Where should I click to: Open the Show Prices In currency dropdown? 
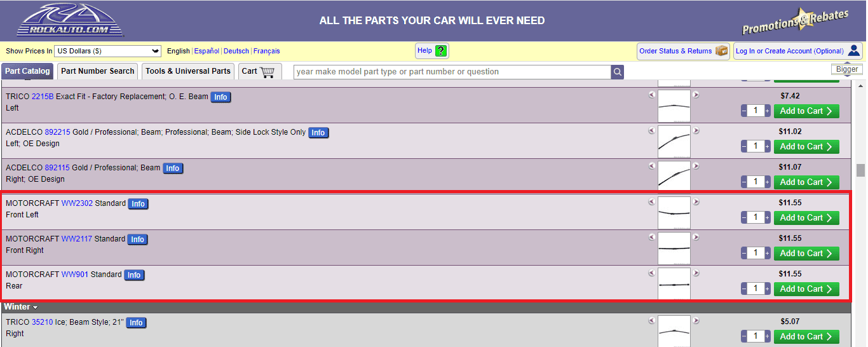pyautogui.click(x=107, y=51)
